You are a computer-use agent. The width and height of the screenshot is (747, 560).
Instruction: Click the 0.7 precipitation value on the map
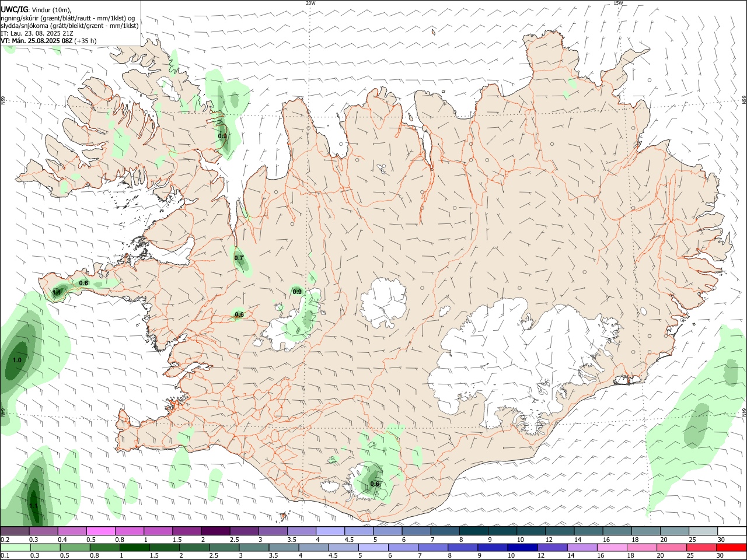tap(239, 258)
